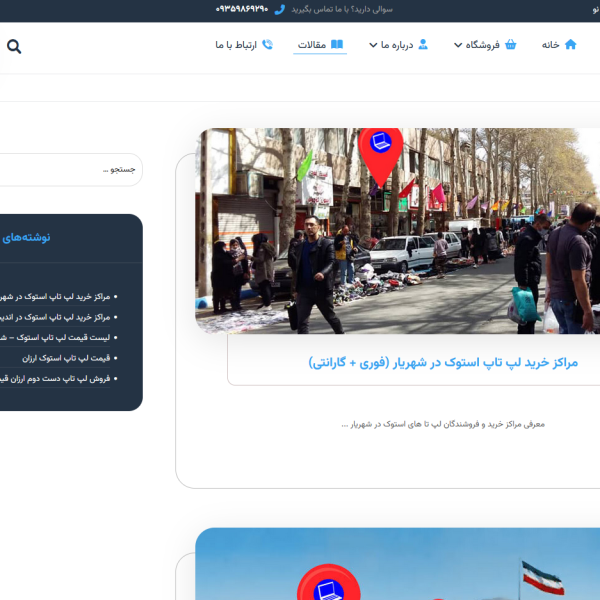Screen dimensions: 600x600
Task: Click the phone icon in top bar
Action: pyautogui.click(x=280, y=9)
